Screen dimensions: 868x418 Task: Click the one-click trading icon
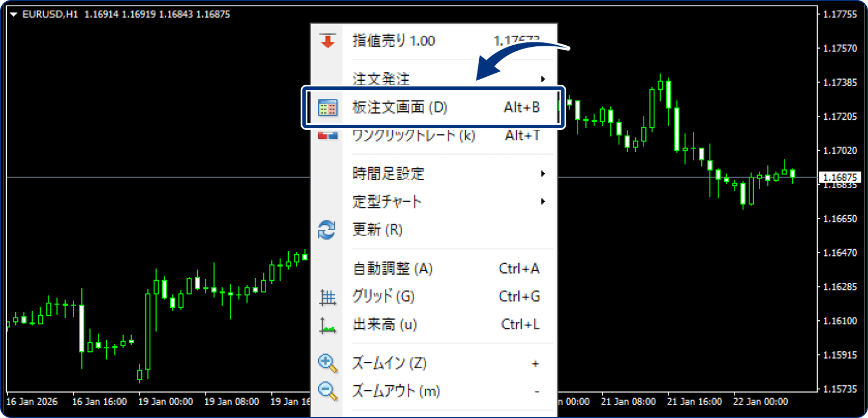[328, 135]
